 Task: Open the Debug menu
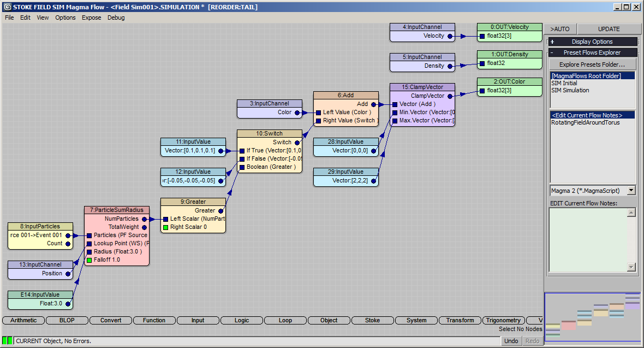tap(116, 17)
